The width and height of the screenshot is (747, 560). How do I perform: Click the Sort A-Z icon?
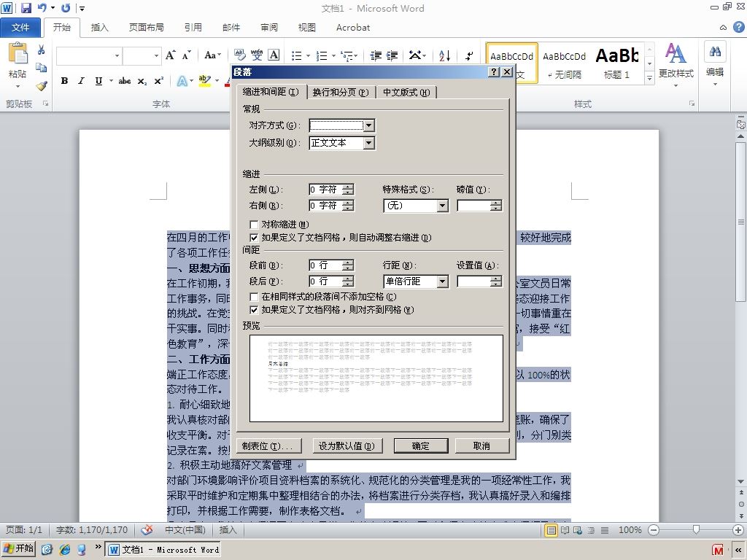(444, 55)
